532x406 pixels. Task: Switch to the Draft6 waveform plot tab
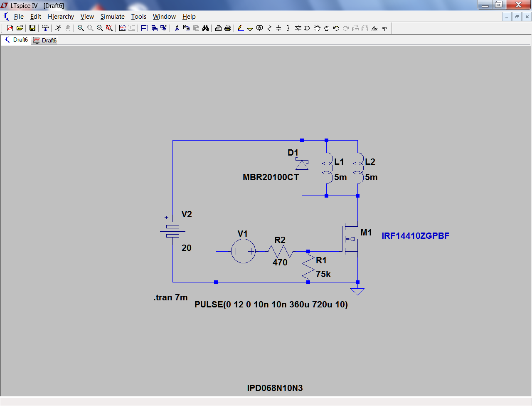point(44,40)
